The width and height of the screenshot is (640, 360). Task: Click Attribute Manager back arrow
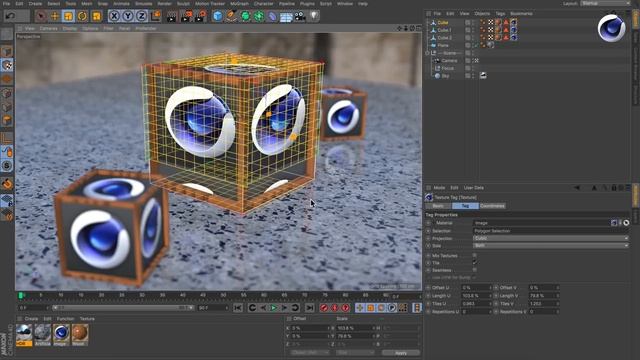(577, 188)
